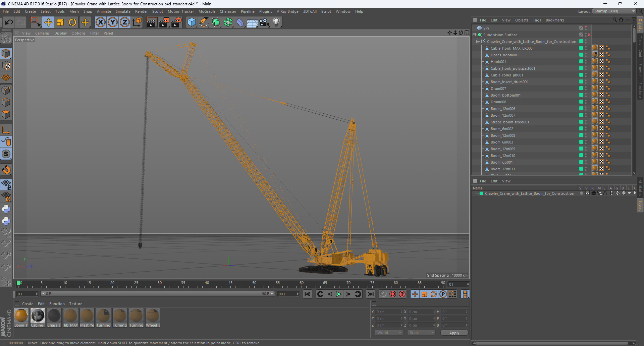Collapse Crawler_Crane_with_Lattice_Boom_for_Construction tree node
Screen dimensions: 644x346
click(478, 42)
